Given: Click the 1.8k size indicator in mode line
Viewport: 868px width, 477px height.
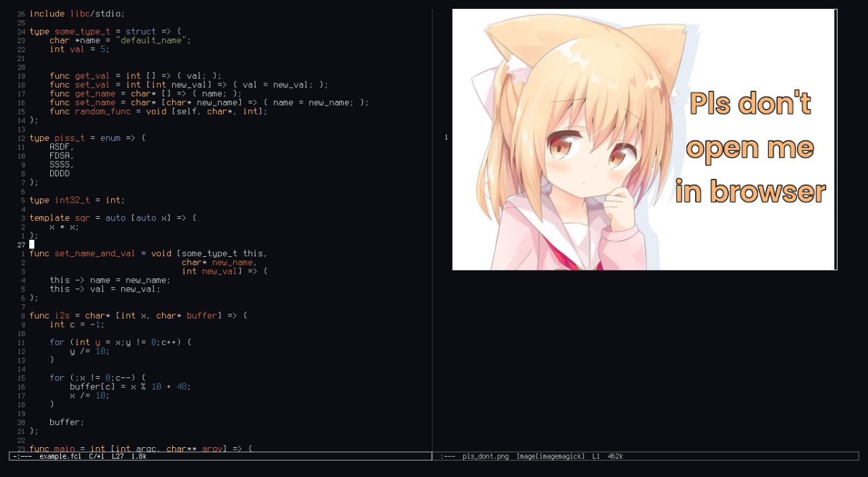Looking at the screenshot, I should coord(138,457).
